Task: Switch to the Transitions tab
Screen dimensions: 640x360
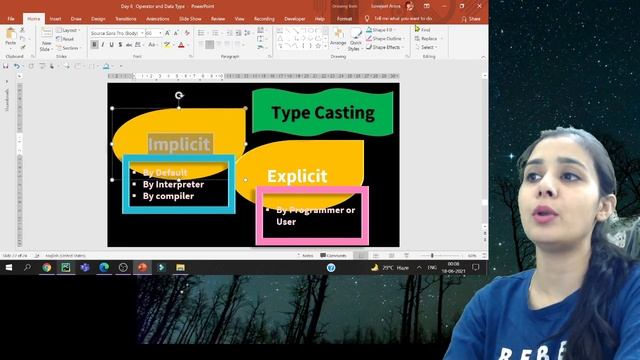Action: [125, 19]
